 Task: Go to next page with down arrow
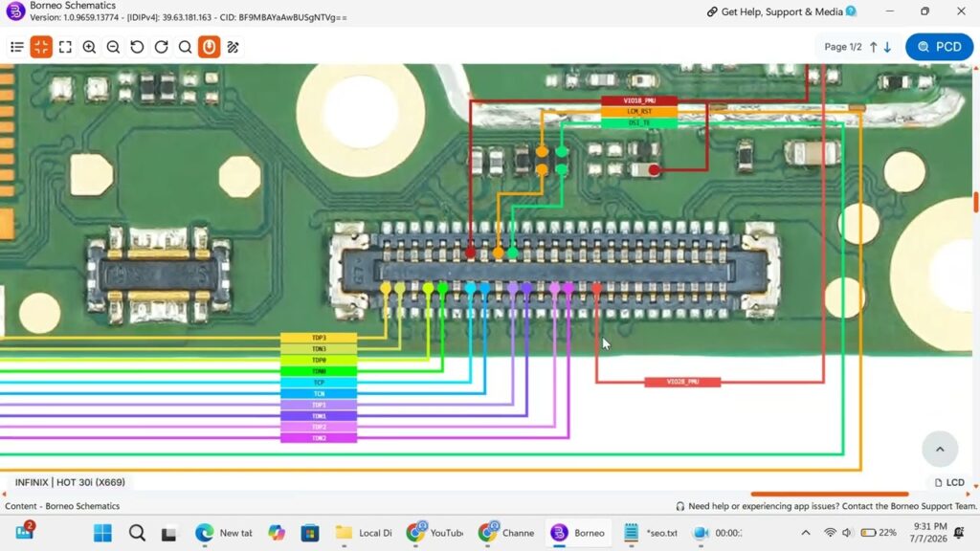pos(887,47)
